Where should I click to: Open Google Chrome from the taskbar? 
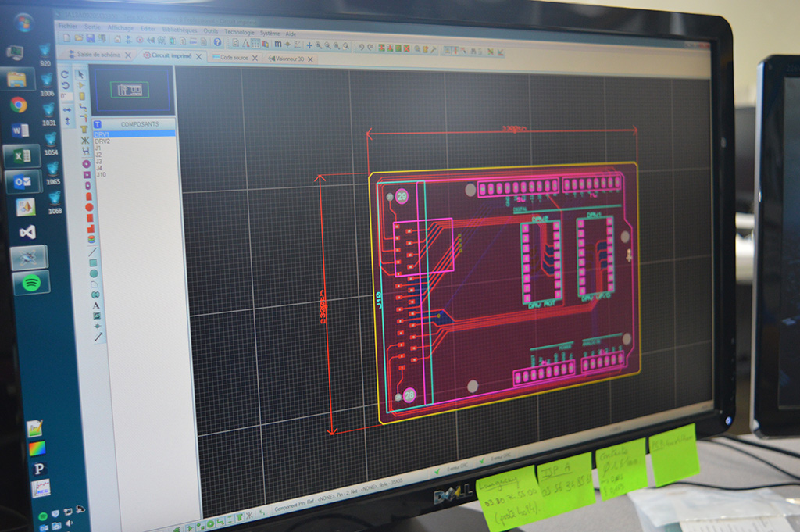click(x=19, y=105)
